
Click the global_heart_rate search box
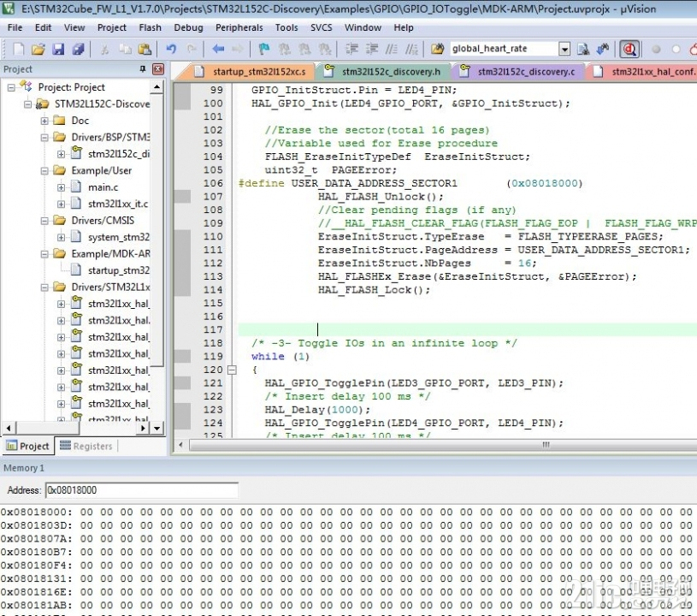(504, 49)
